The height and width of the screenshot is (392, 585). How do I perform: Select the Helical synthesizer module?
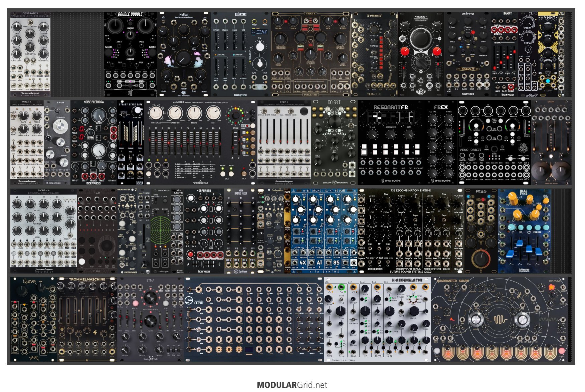click(184, 54)
